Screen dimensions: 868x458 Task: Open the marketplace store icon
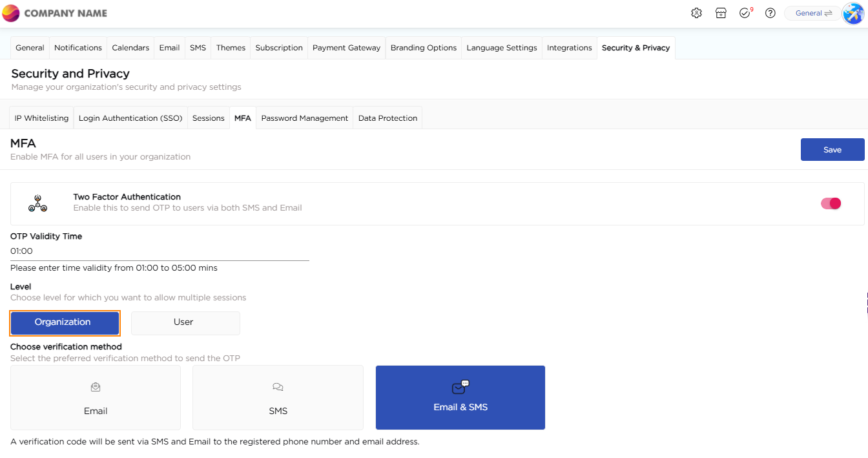[x=721, y=13]
